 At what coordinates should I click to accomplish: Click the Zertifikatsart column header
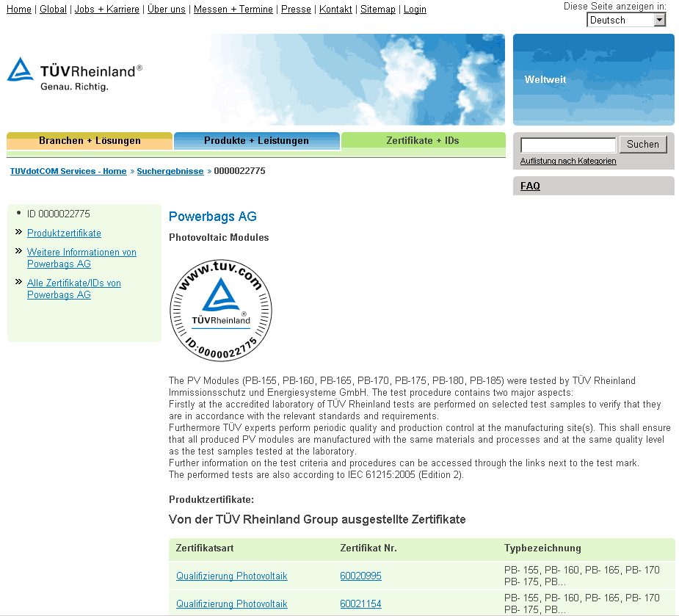click(x=205, y=548)
